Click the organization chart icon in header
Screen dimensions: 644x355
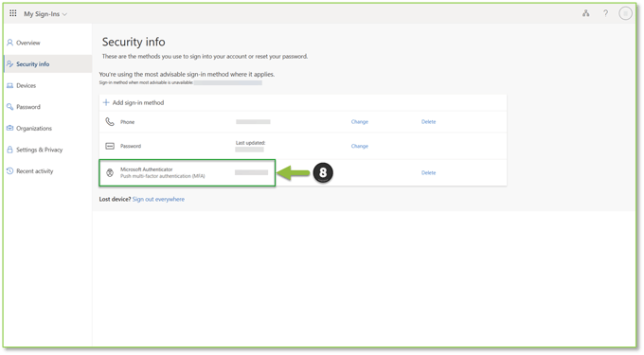pos(585,13)
